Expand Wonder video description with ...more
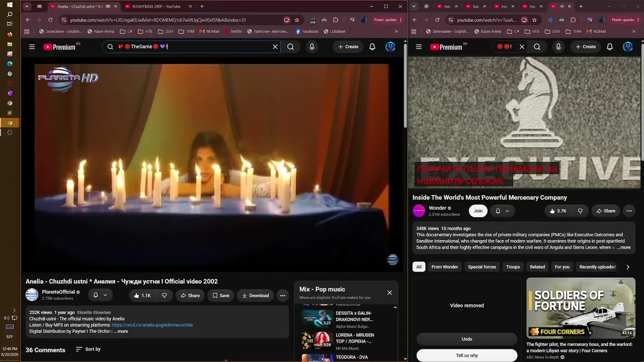 (623, 247)
